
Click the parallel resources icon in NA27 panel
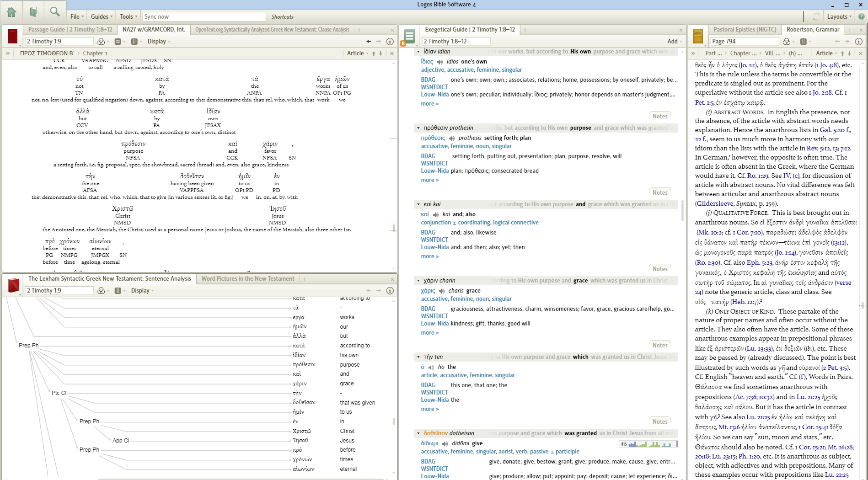click(118, 41)
